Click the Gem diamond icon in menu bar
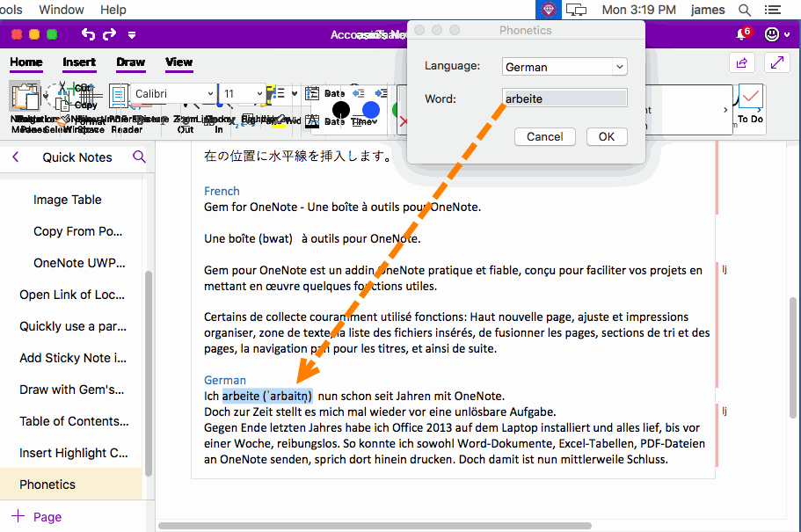Screen dimensions: 801x532 [548, 10]
